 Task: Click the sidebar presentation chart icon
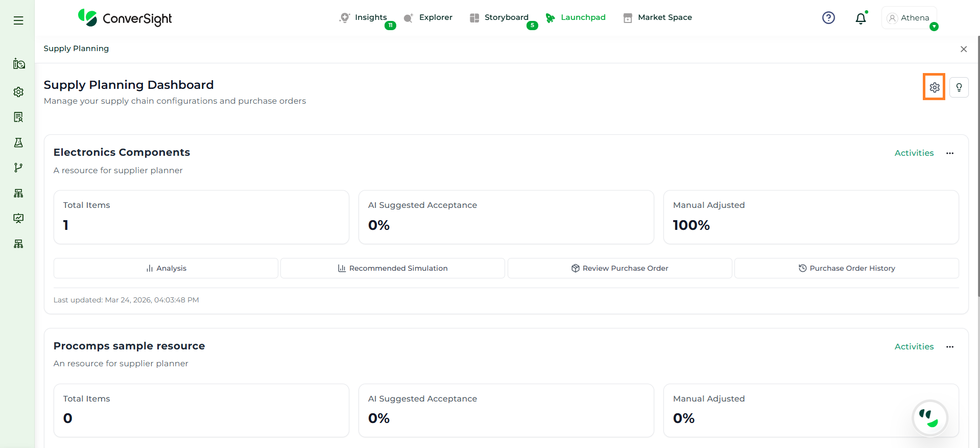tap(18, 218)
